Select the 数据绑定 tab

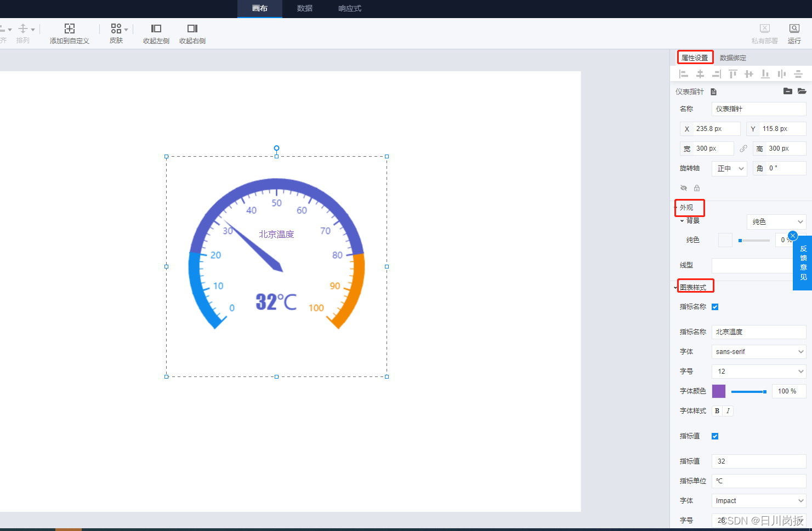click(x=733, y=58)
